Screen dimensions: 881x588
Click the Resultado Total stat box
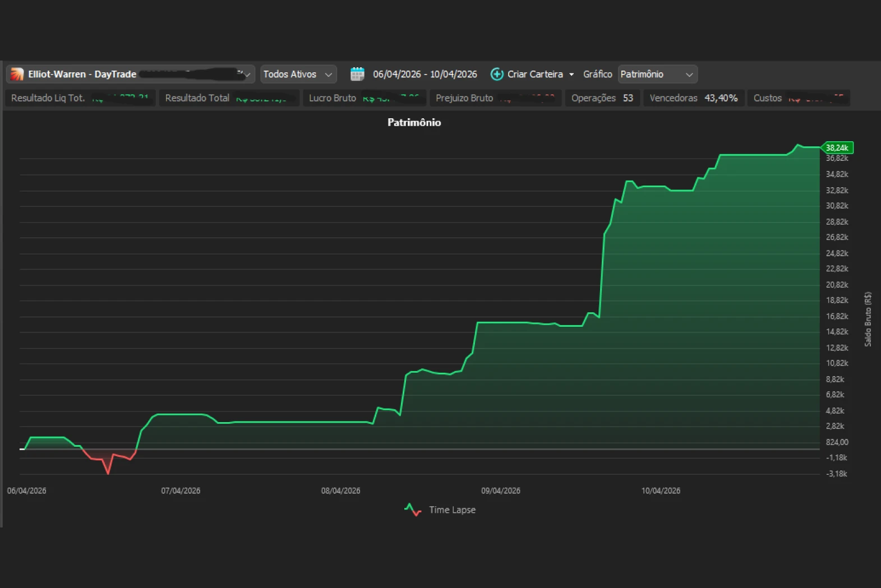click(x=229, y=98)
